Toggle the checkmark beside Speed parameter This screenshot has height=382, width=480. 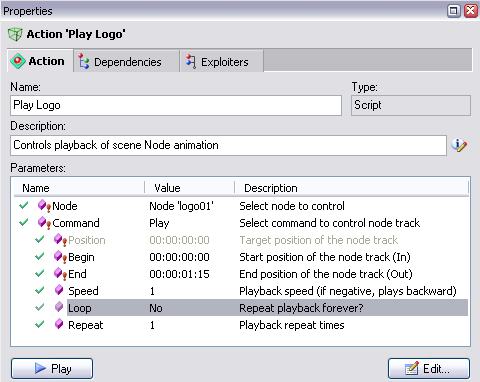(40, 290)
